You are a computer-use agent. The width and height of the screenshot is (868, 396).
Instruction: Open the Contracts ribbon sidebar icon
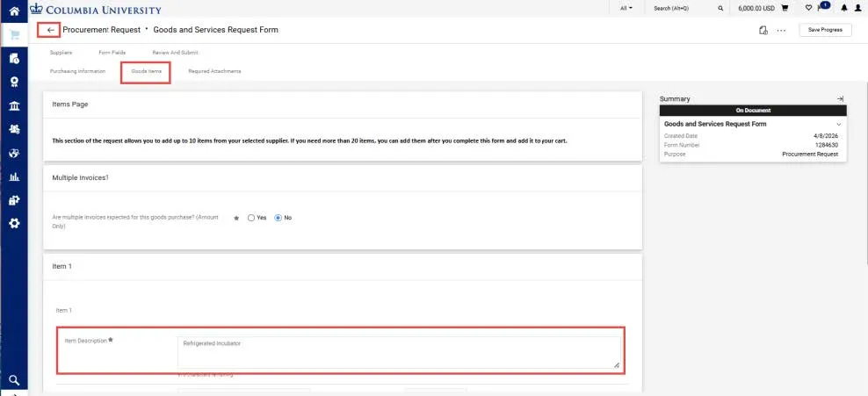click(x=14, y=82)
